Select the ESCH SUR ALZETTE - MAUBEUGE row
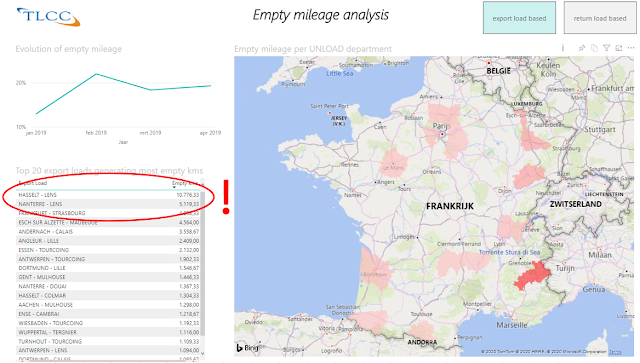This screenshot has height=363, width=640. click(108, 222)
